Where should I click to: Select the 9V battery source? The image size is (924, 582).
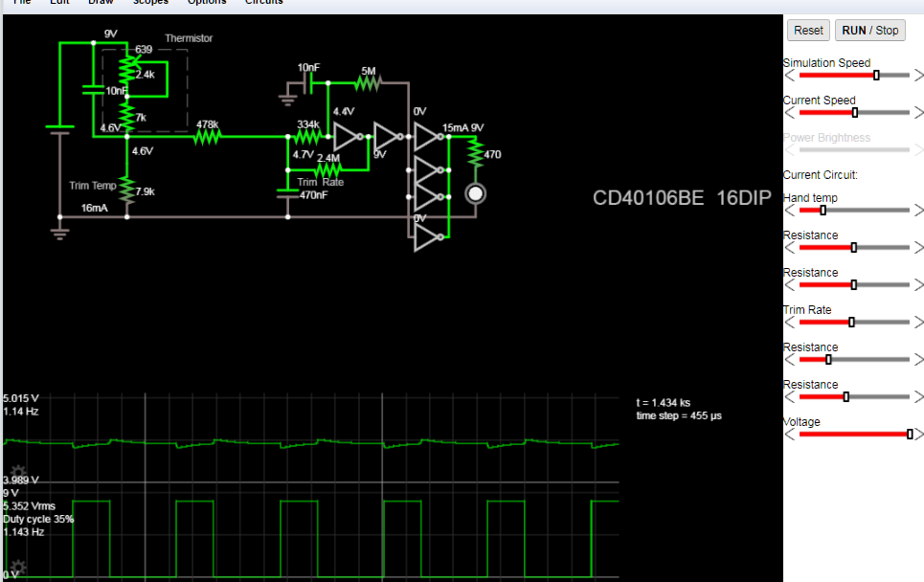(x=59, y=129)
